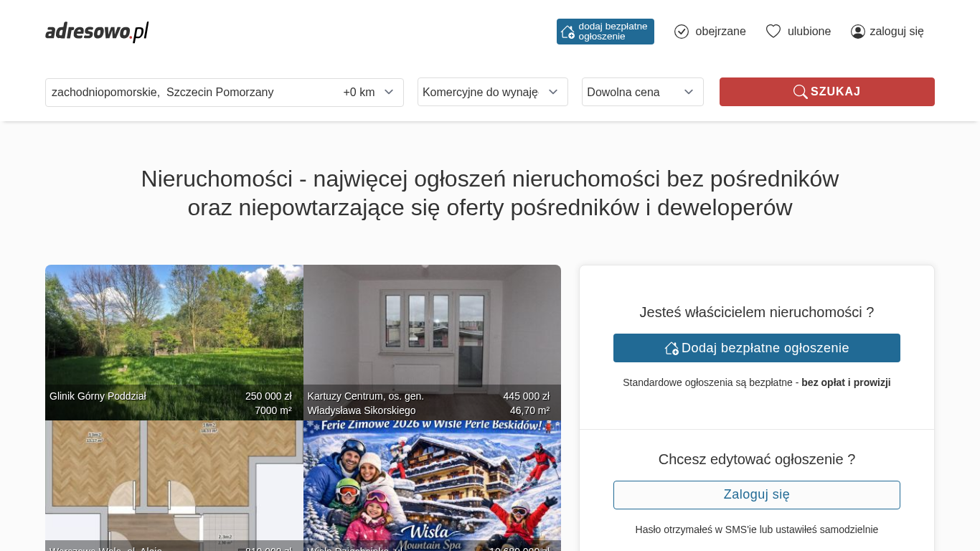Expand the +0 km distance dropdown
This screenshot has width=980, height=551.
pyautogui.click(x=369, y=92)
